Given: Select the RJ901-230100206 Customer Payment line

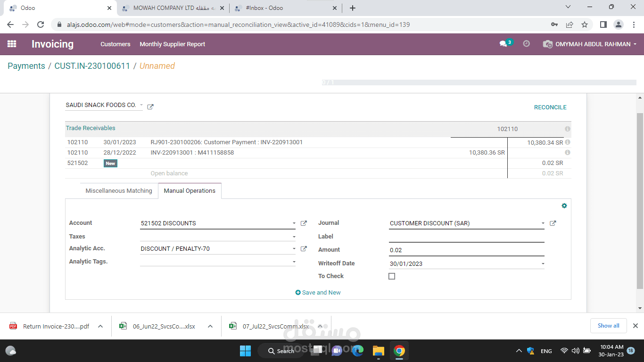Looking at the screenshot, I should 318,142.
